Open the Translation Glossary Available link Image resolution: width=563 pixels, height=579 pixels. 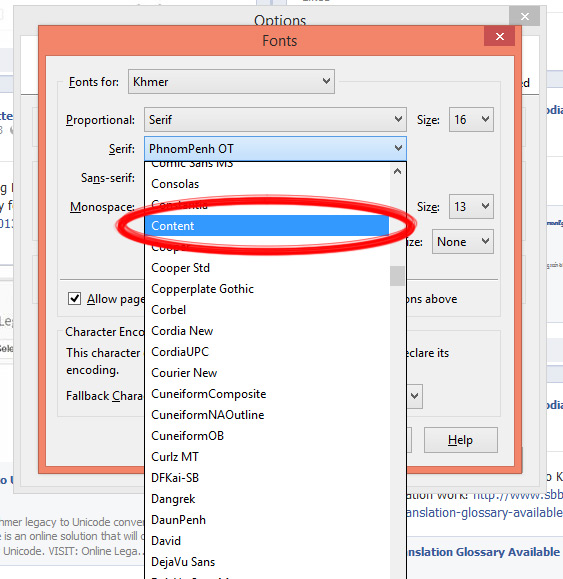tap(484, 552)
